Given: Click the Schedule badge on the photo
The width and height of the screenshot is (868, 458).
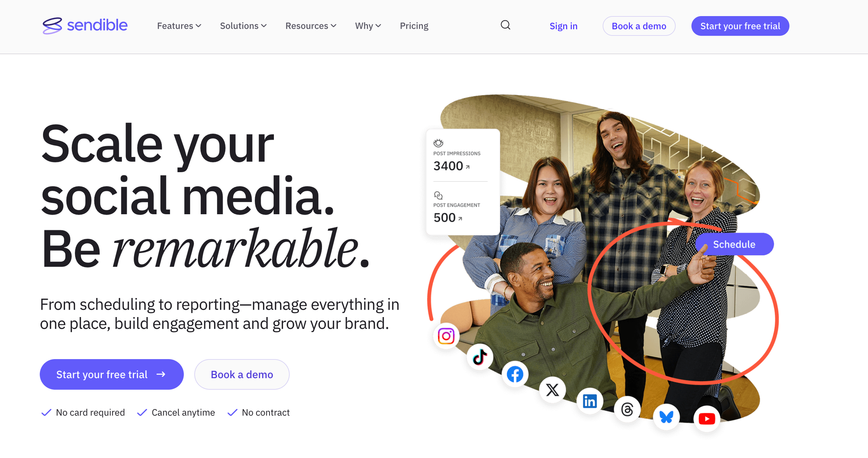Looking at the screenshot, I should (734, 244).
